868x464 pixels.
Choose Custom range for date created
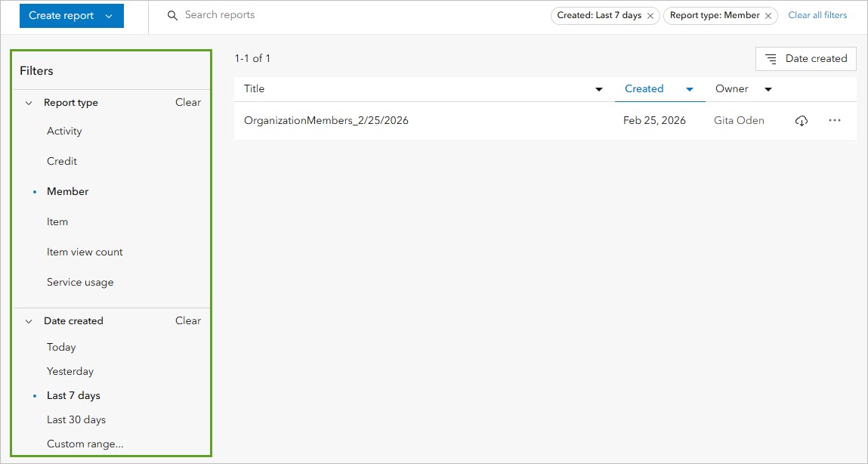(x=85, y=444)
